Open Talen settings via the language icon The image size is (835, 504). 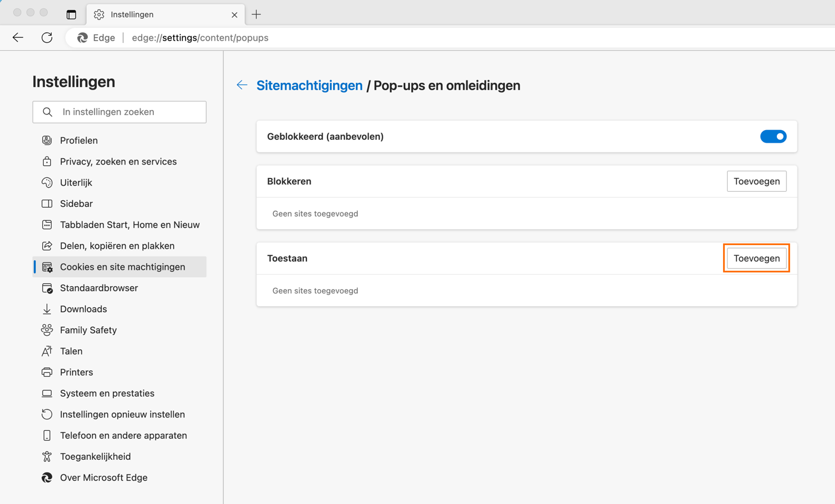tap(47, 351)
